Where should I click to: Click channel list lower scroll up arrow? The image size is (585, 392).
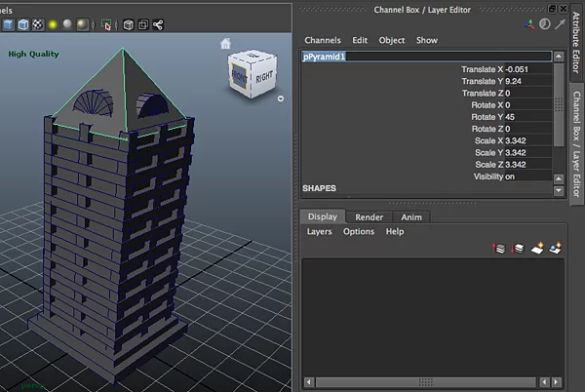point(559,178)
